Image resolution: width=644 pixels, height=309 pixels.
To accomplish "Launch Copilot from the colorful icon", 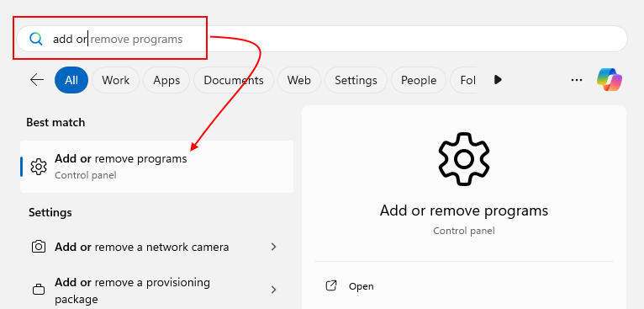I will click(x=610, y=80).
